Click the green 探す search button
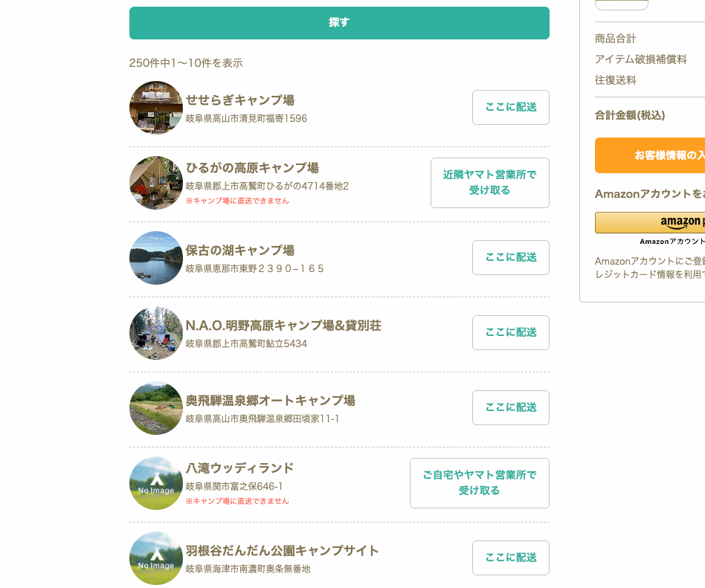Screen dimensions: 705x588 click(339, 23)
